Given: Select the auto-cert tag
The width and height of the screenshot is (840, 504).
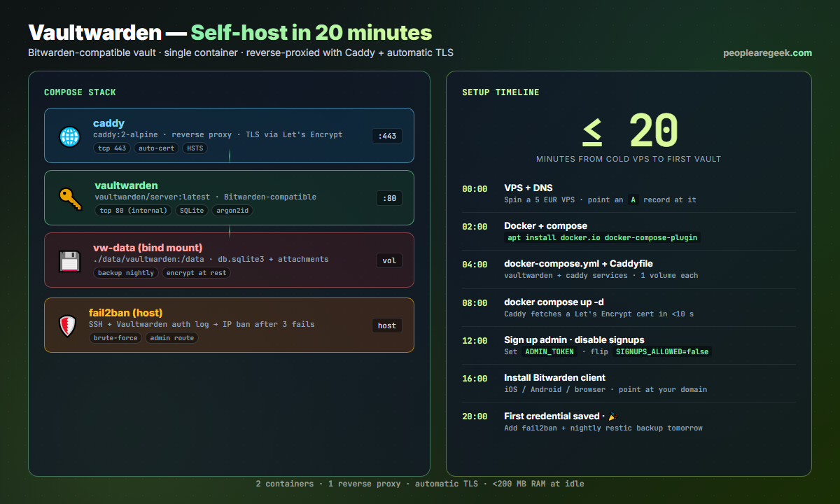Looking at the screenshot, I should (156, 148).
